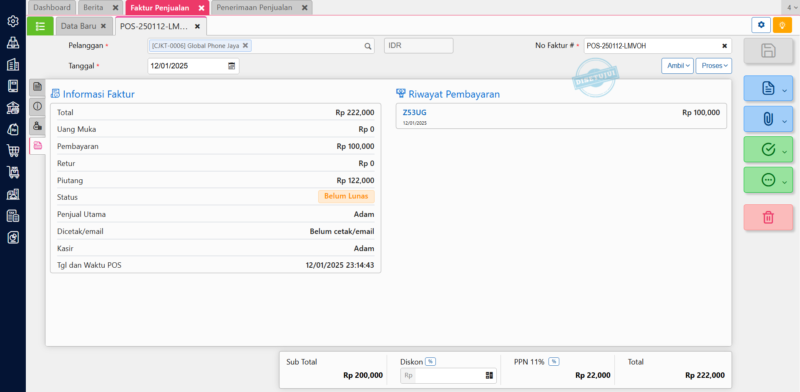800x392 pixels.
Task: Click the Pembayaran value Rp 100,000 in Informasi Faktur
Action: [x=355, y=146]
